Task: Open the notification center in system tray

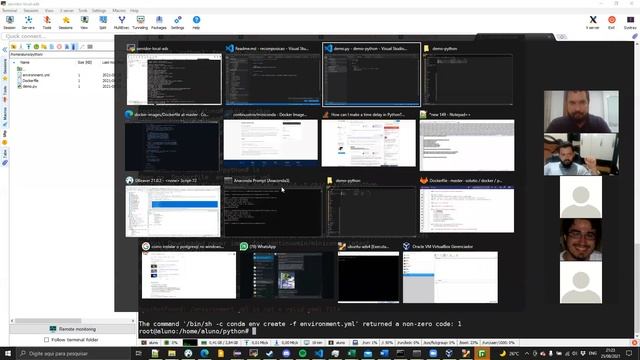Action: coord(629,353)
